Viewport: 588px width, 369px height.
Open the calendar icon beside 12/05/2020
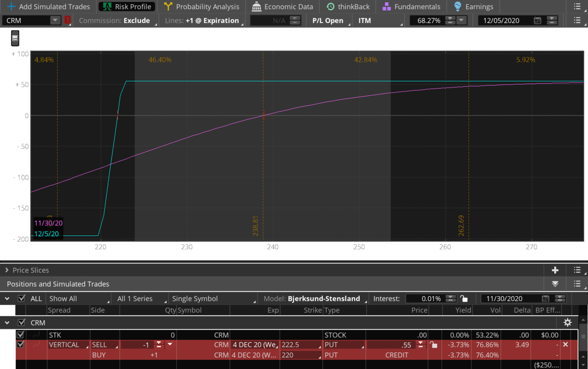[538, 21]
